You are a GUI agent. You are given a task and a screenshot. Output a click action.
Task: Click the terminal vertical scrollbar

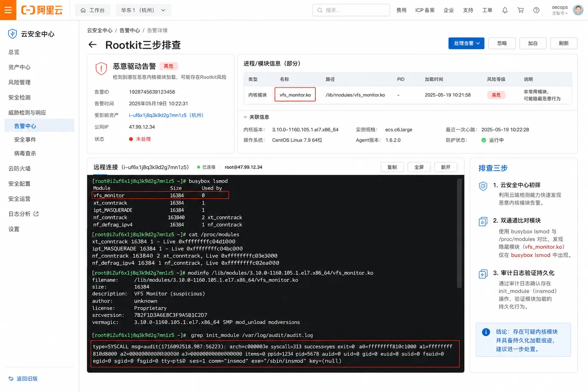click(459, 233)
